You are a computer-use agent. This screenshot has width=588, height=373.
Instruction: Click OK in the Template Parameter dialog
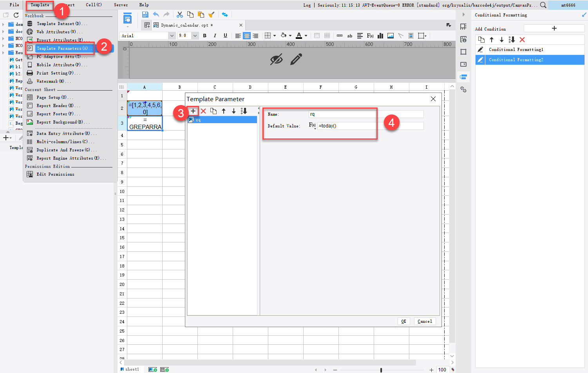(x=403, y=321)
